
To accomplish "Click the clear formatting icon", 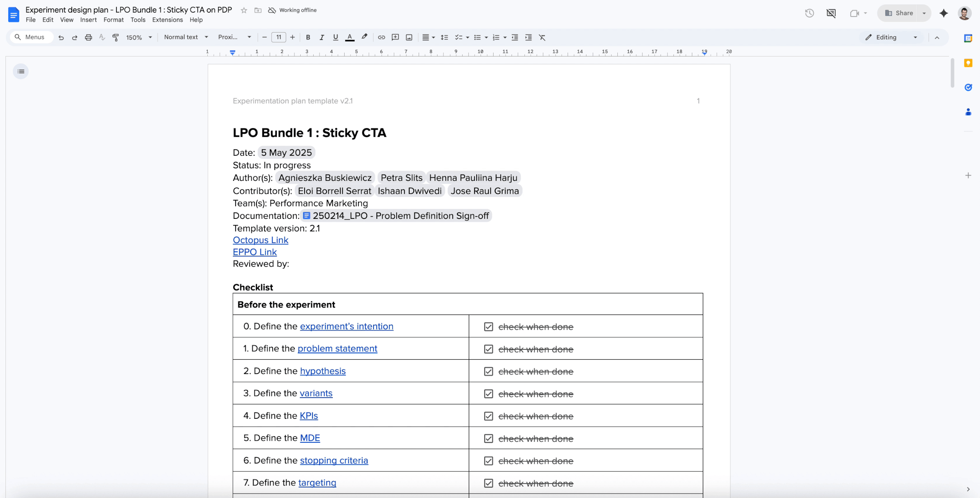I will pyautogui.click(x=542, y=37).
